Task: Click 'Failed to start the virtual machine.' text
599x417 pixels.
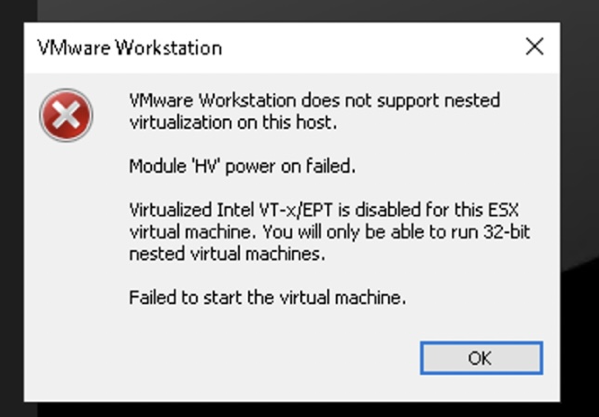Action: [267, 297]
